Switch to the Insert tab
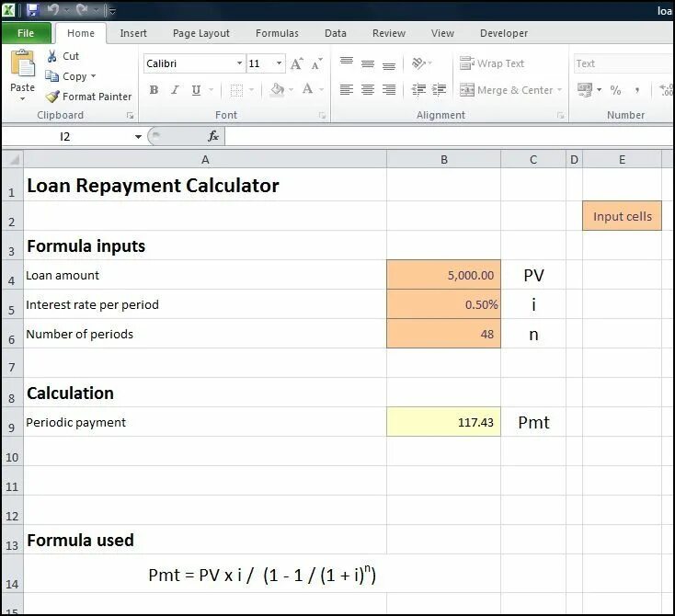 pyautogui.click(x=133, y=33)
